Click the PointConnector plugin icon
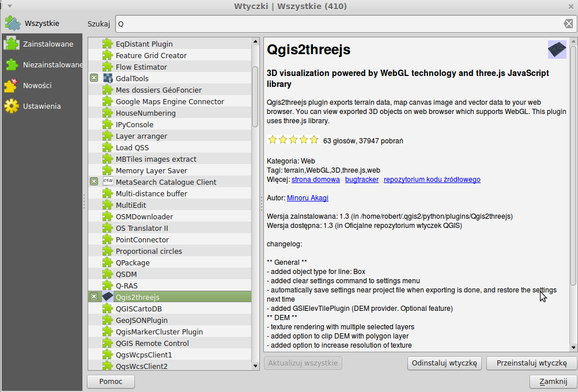This screenshot has height=392, width=578. point(108,239)
